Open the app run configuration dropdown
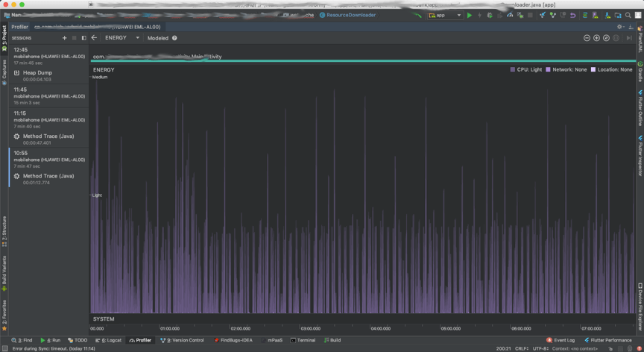Screen dimensions: 644x352 point(445,15)
